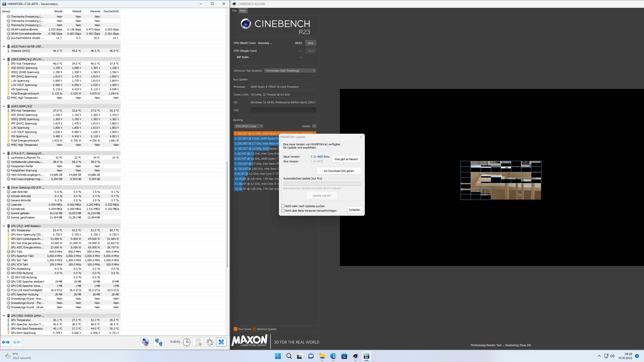This screenshot has height=362, width=644.
Task: Click 'Zur Download-Site gehen' button
Action: [339, 171]
